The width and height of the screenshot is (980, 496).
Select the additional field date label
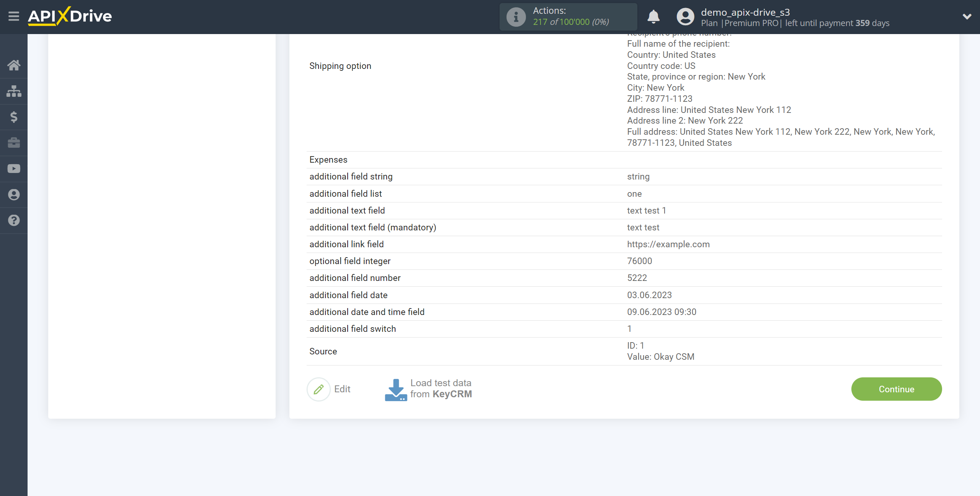(x=348, y=295)
